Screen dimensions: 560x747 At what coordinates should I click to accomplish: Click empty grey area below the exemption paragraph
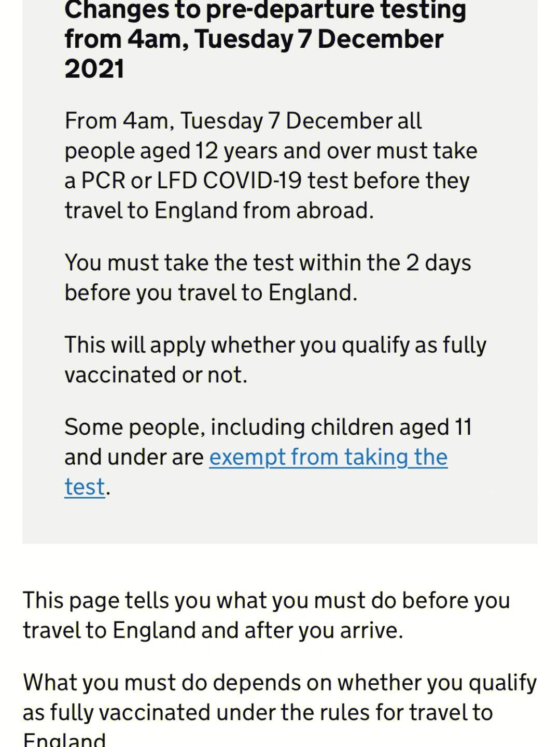(x=280, y=521)
